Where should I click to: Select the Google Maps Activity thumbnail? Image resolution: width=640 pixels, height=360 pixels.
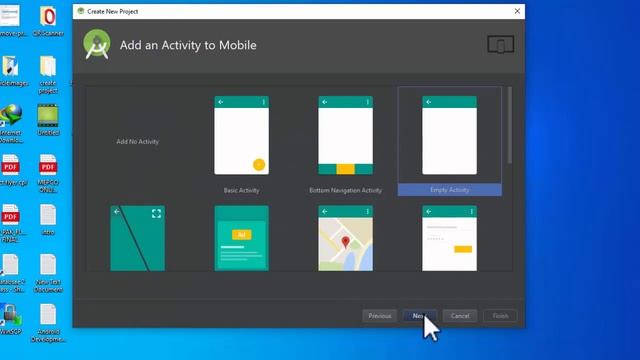[x=345, y=238]
